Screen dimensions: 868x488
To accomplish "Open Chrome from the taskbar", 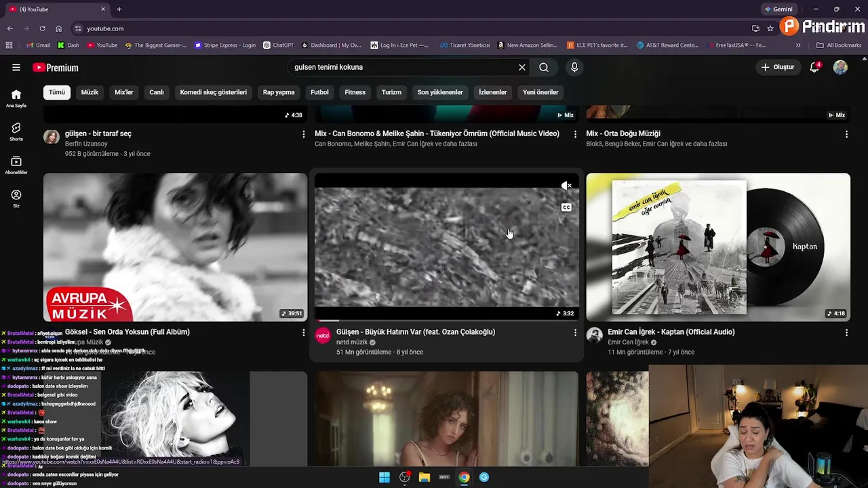I will [464, 477].
